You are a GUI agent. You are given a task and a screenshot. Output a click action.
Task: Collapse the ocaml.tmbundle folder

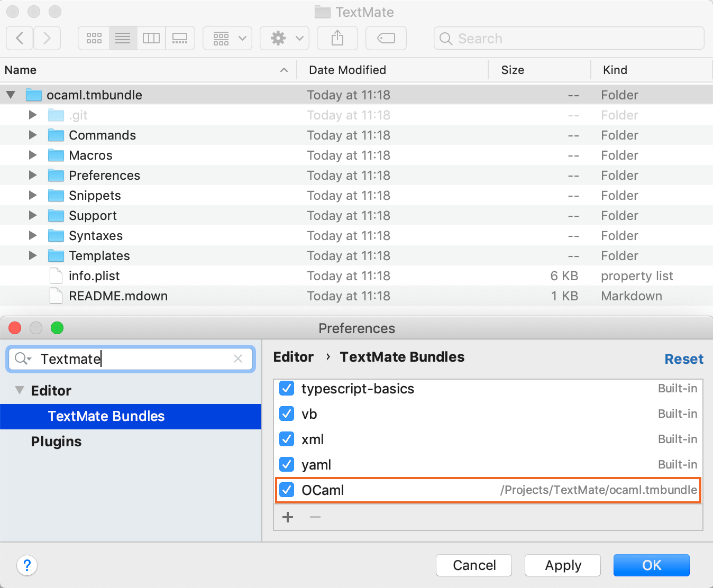(11, 95)
